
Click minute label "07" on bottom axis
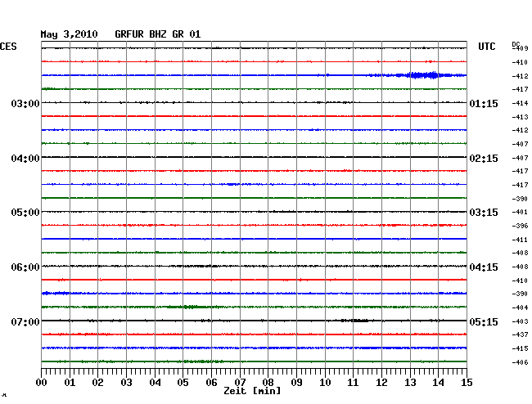(x=240, y=383)
